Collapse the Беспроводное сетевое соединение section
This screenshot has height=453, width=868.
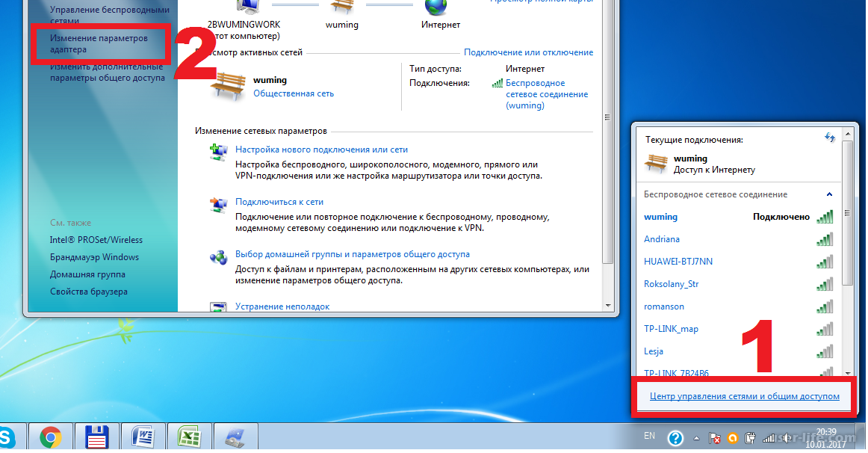click(829, 194)
